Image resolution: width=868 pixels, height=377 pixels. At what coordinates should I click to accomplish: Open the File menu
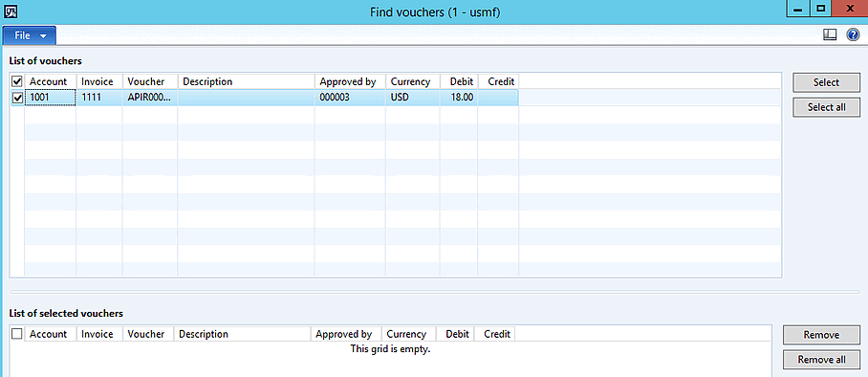point(30,35)
